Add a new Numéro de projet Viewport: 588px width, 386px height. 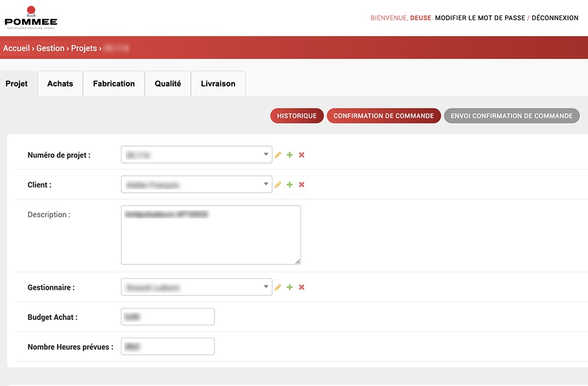click(289, 155)
